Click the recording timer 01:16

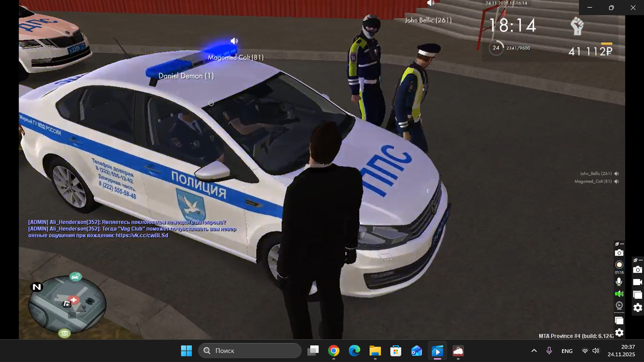pos(619,273)
